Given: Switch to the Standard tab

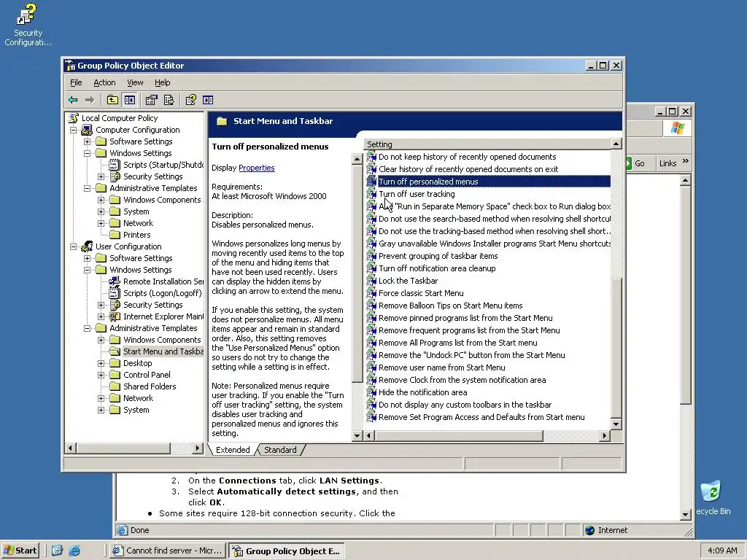Looking at the screenshot, I should pyautogui.click(x=280, y=450).
